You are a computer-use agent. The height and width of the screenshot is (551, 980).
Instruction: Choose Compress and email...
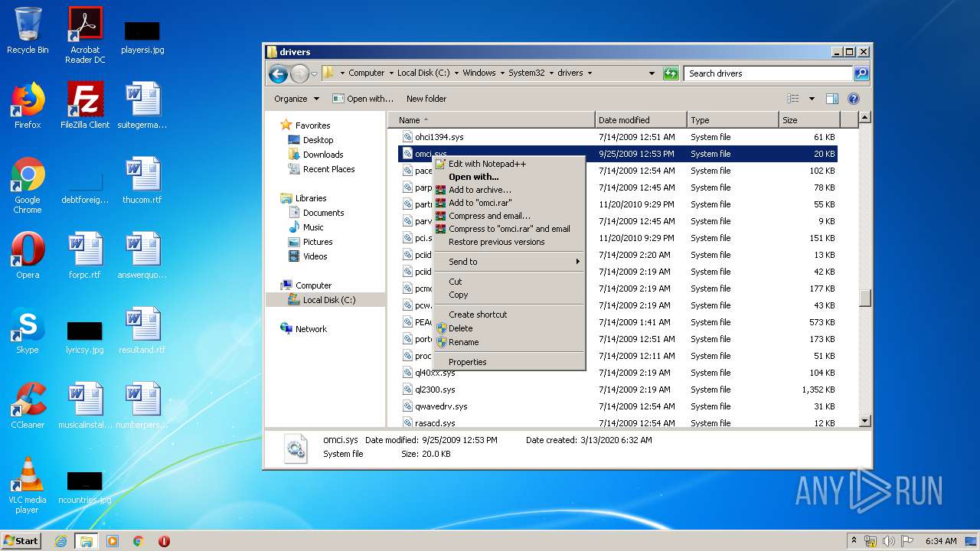click(x=508, y=216)
